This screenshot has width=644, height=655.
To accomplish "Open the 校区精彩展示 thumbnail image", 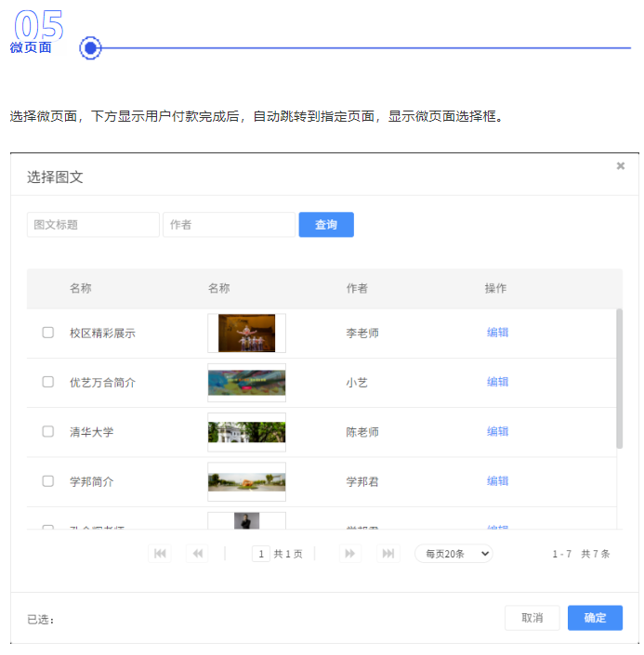I will click(246, 333).
